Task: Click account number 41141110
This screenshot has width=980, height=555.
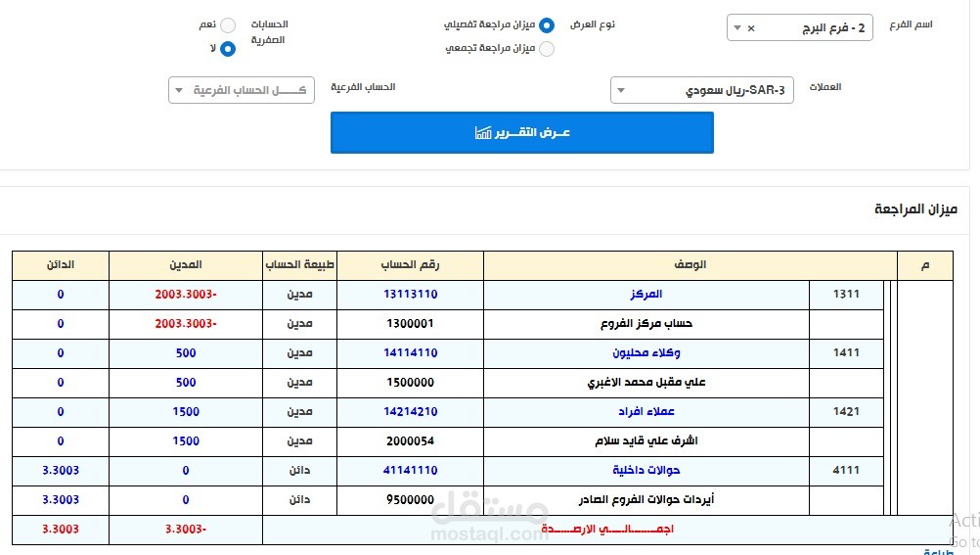Action: pyautogui.click(x=411, y=471)
